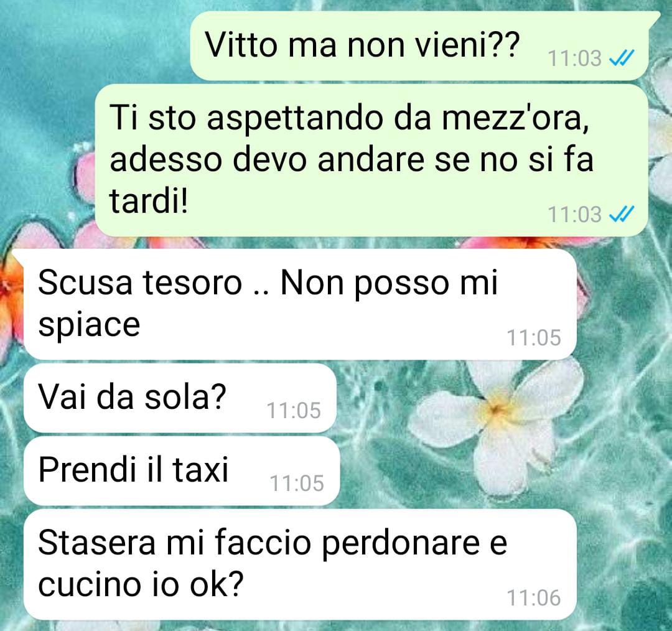Tap the 'Scusa tesoro .. Non posso' message
This screenshot has width=672, height=631.
(300, 304)
